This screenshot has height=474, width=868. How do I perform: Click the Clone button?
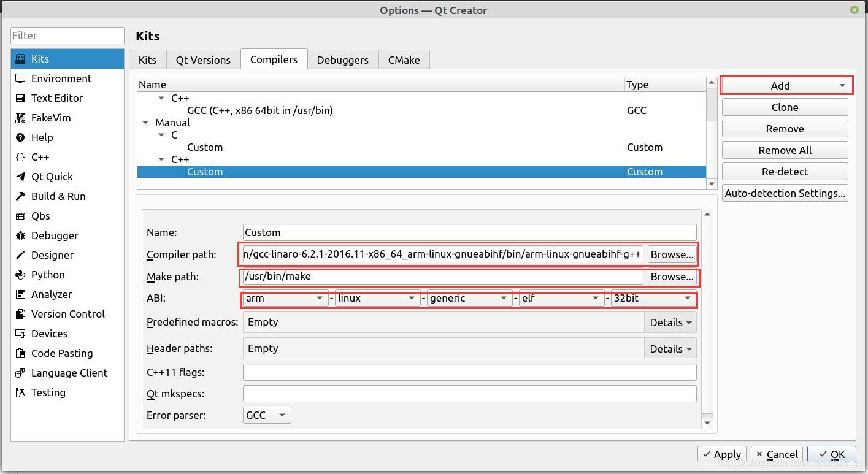pyautogui.click(x=785, y=107)
